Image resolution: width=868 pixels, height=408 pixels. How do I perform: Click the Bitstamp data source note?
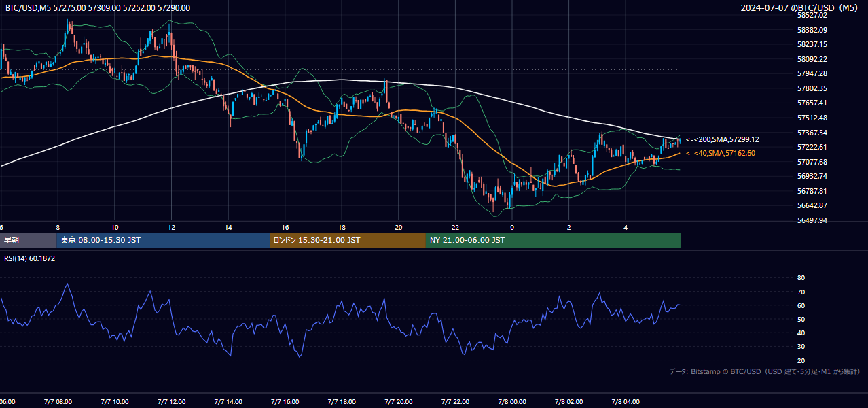[x=765, y=371]
